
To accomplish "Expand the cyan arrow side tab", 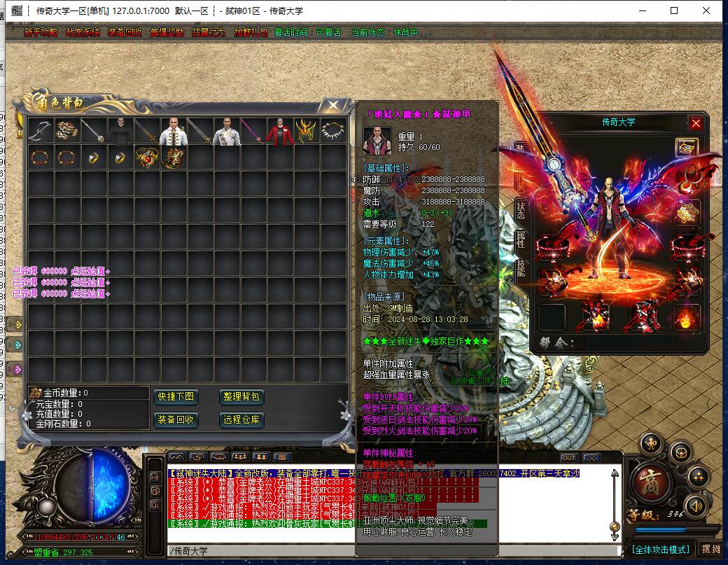I will pyautogui.click(x=15, y=345).
